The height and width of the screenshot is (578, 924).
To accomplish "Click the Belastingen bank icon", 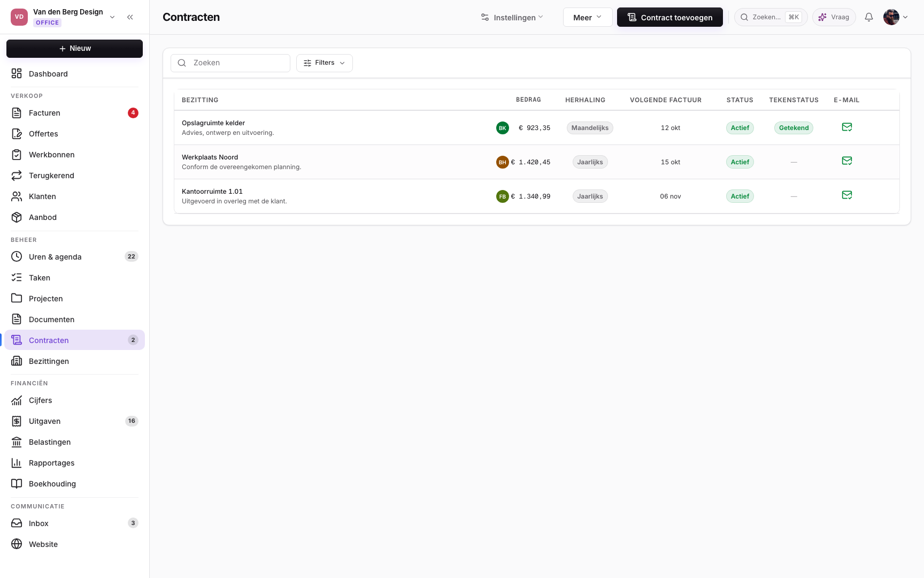I will pos(17,442).
